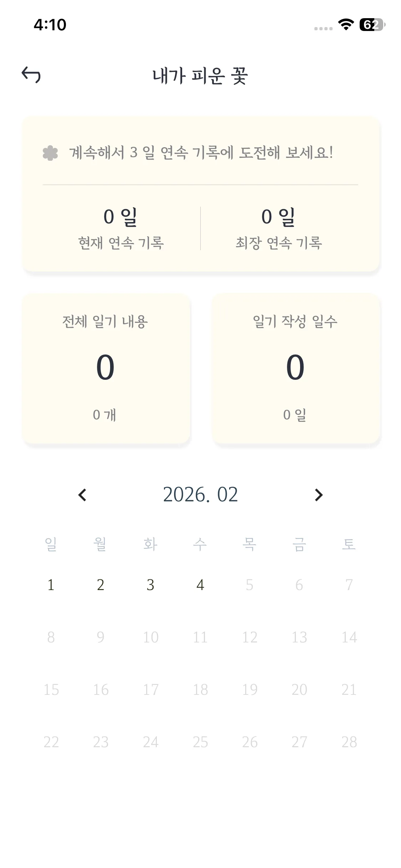Select date 4 on the calendar
401x868 pixels.
pos(200,585)
